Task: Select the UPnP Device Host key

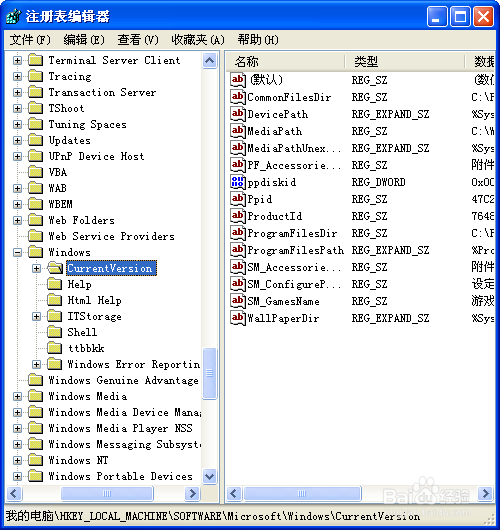Action: click(x=96, y=156)
